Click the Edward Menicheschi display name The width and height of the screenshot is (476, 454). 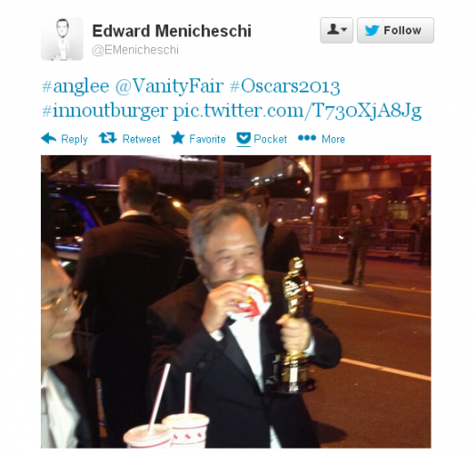point(172,31)
